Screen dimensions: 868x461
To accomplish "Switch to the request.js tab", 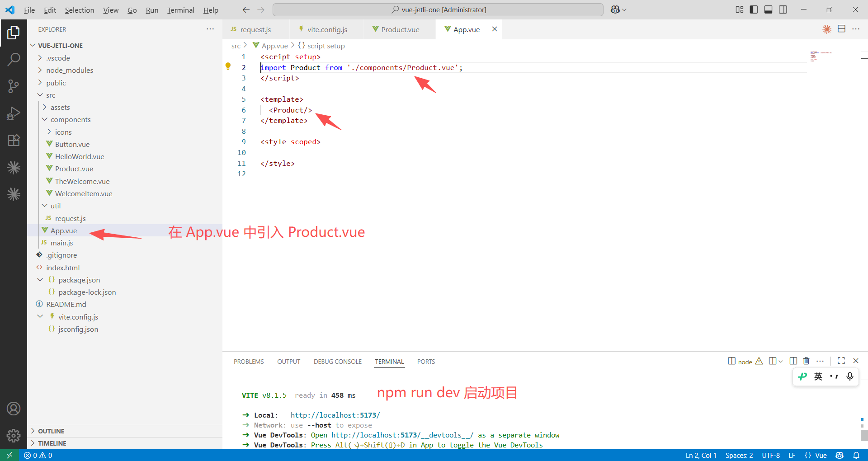I will pyautogui.click(x=255, y=29).
